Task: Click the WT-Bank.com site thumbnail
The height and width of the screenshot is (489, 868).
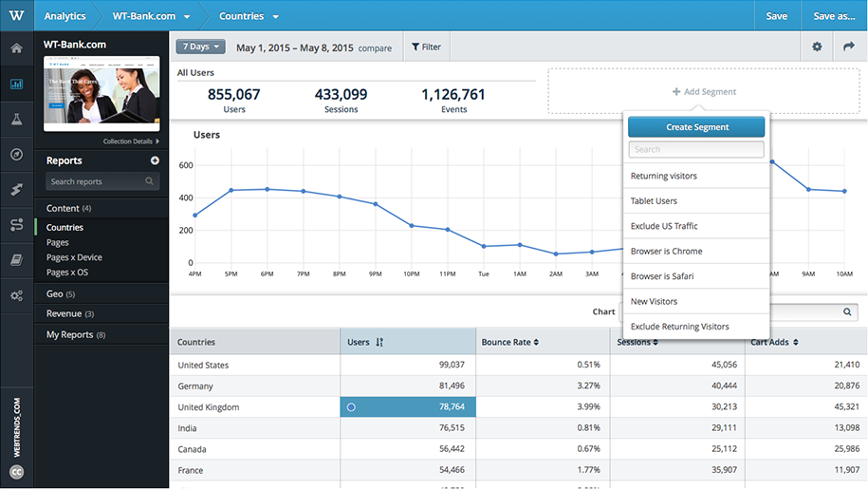Action: coord(102,94)
